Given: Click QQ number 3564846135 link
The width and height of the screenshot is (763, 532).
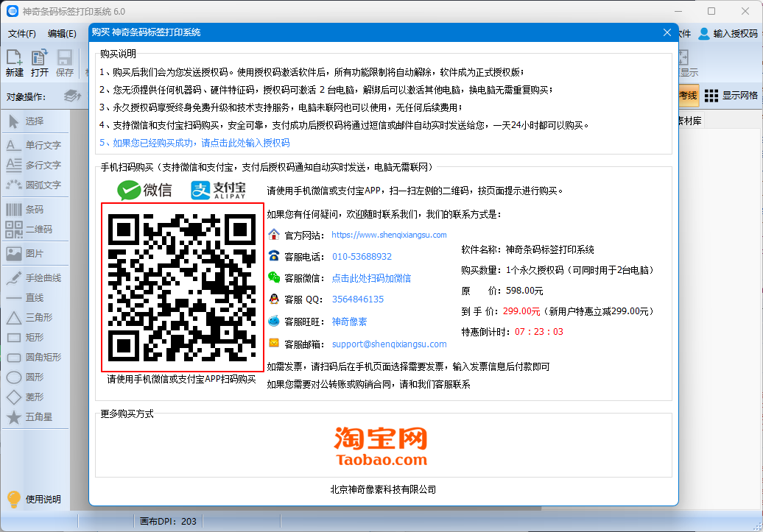Looking at the screenshot, I should (358, 299).
